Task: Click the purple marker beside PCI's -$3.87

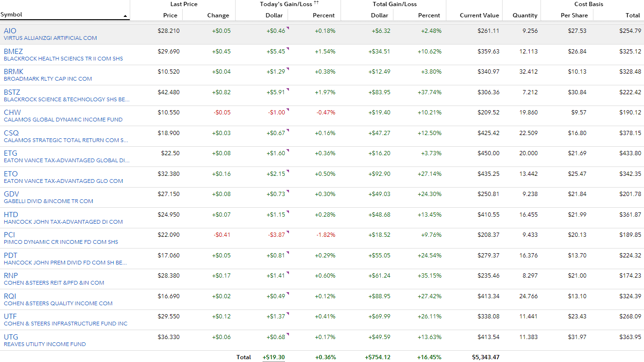Action: [288, 232]
